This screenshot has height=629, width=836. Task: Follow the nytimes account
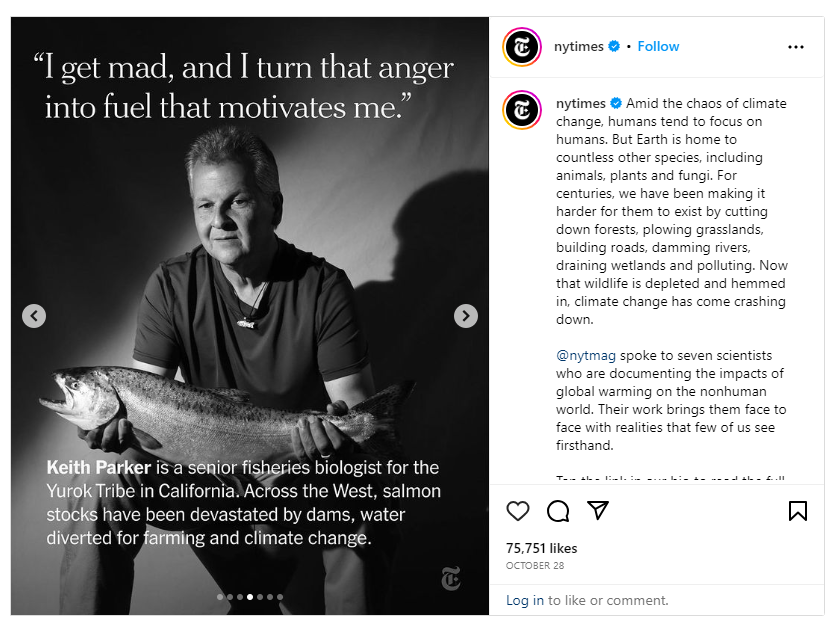pos(658,46)
